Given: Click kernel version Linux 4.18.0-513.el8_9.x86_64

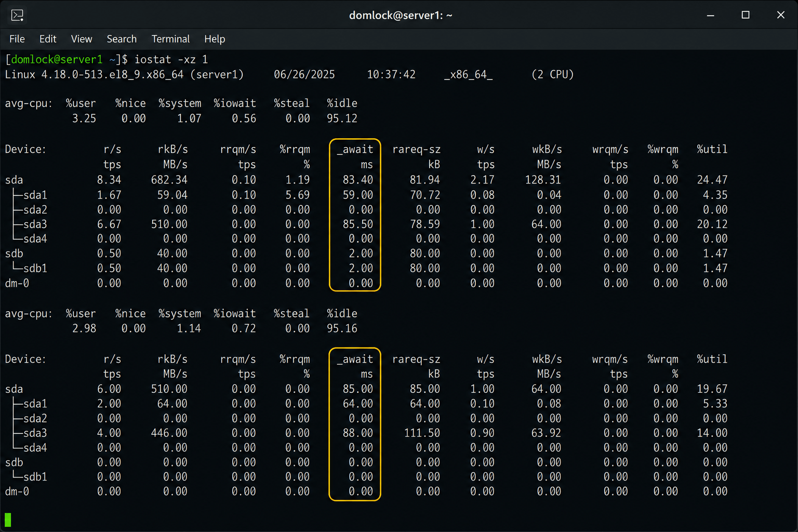Looking at the screenshot, I should click(x=94, y=74).
